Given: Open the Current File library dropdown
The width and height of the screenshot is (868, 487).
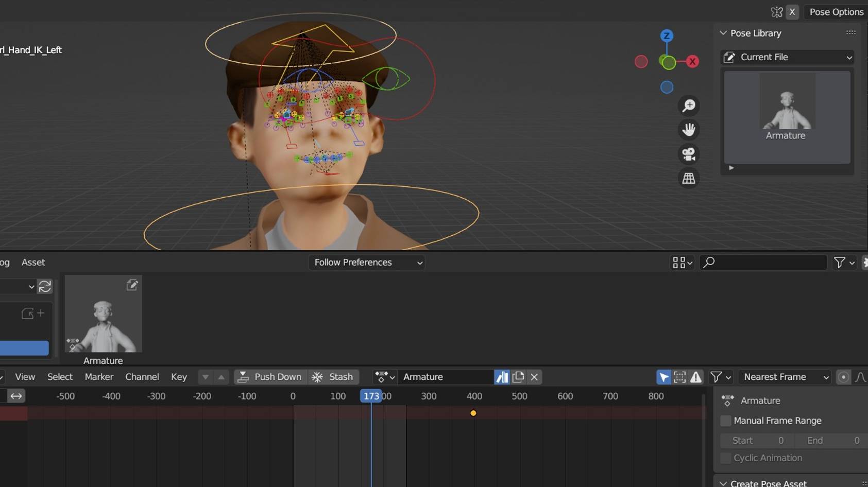Looking at the screenshot, I should [x=787, y=57].
